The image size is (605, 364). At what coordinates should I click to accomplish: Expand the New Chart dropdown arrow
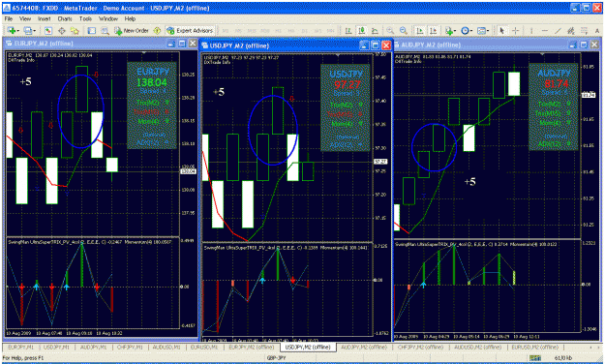coord(18,31)
